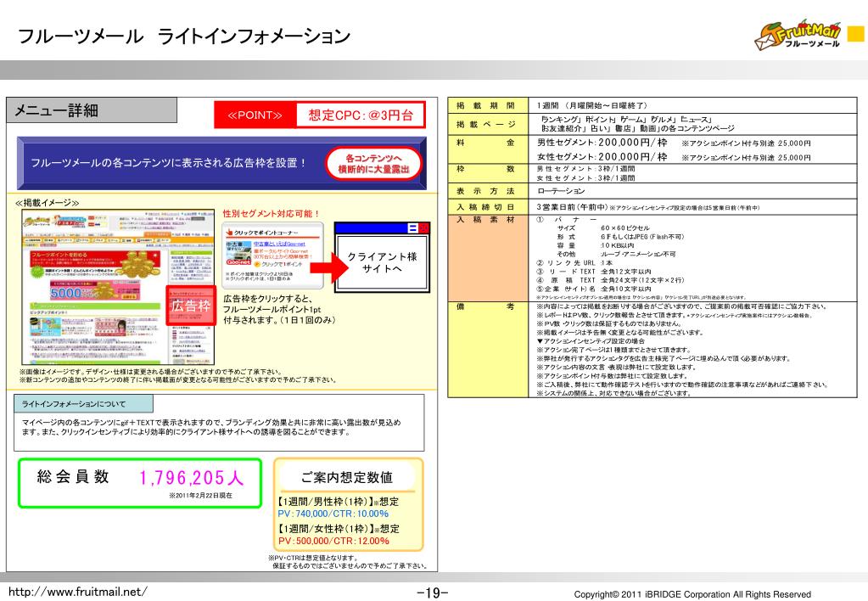Click the 各コンテンツへ横断的に大量露出 oval badge
Image resolution: width=868 pixels, height=601 pixels.
[x=373, y=163]
